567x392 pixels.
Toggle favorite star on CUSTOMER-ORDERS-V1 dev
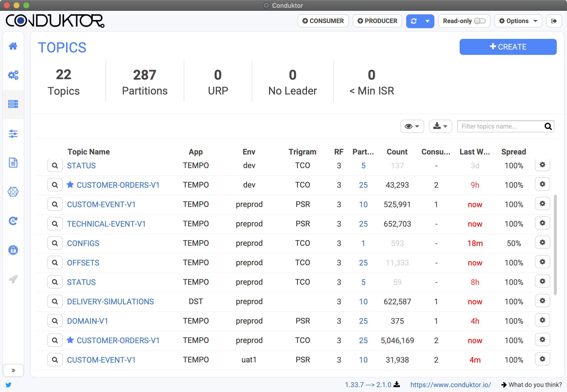pyautogui.click(x=70, y=184)
